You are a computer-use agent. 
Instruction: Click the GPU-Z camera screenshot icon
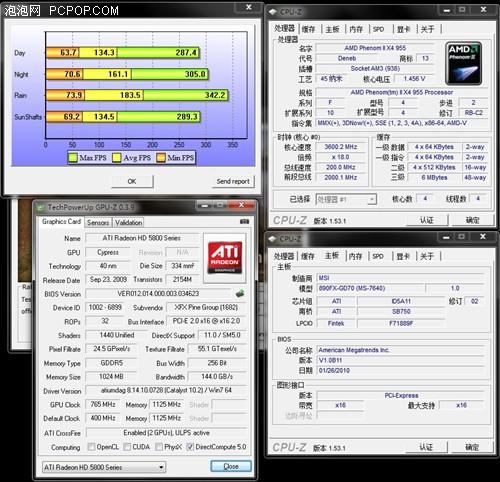point(244,221)
